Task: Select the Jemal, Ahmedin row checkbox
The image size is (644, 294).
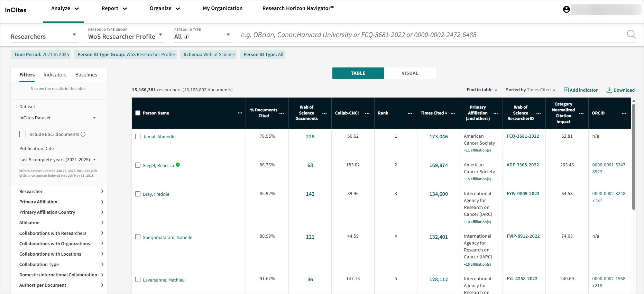Action: click(138, 137)
